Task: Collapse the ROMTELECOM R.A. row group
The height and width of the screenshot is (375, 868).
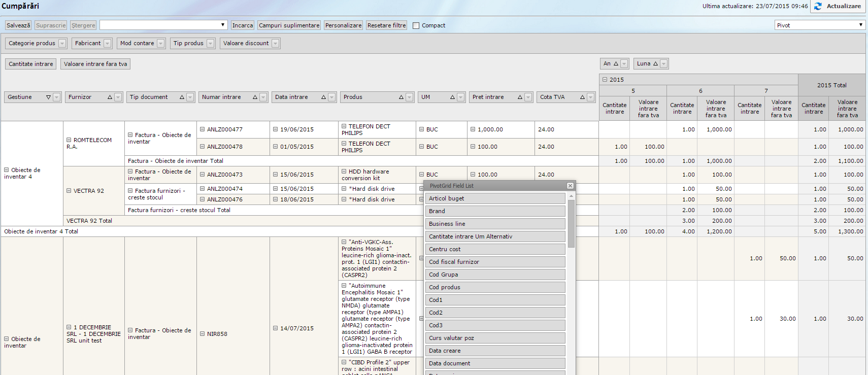Action: [x=69, y=140]
